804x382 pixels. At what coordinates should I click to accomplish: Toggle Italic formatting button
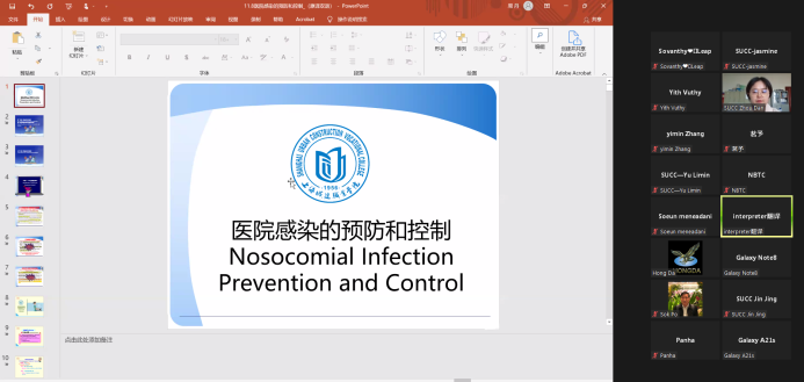click(x=148, y=57)
